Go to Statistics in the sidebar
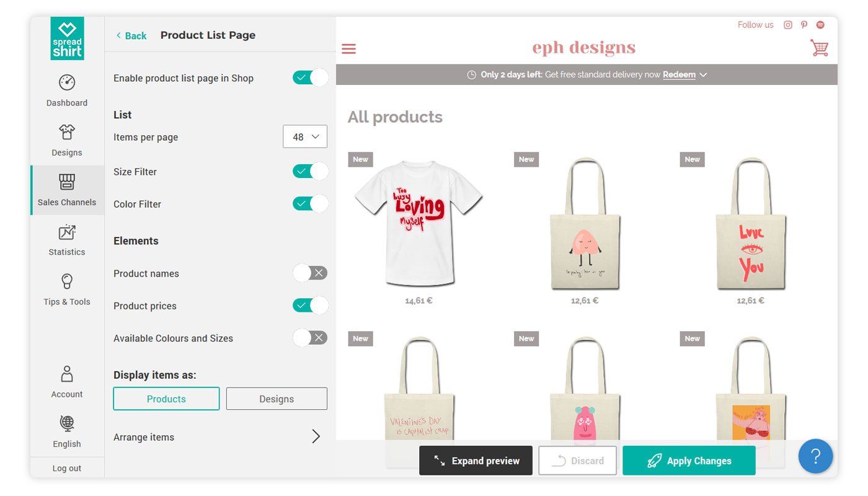868x496 pixels. [67, 240]
